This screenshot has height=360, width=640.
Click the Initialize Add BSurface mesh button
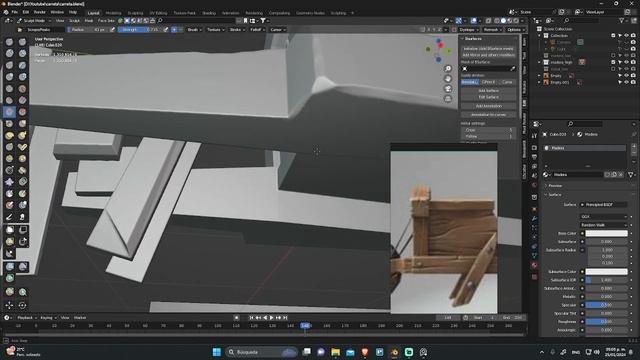[489, 48]
